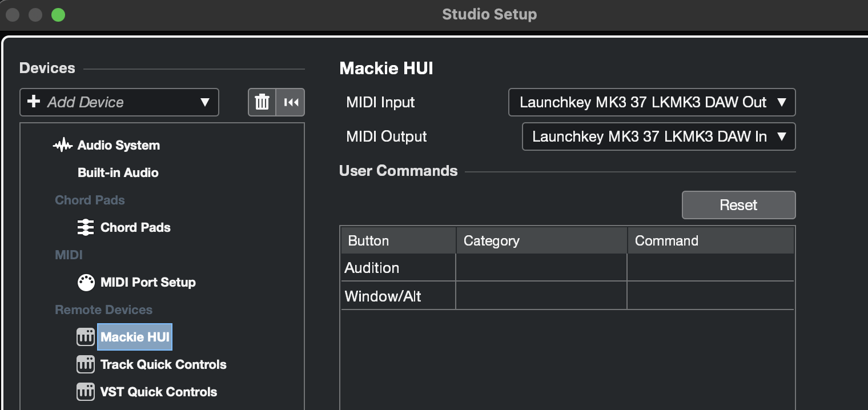Image resolution: width=868 pixels, height=410 pixels.
Task: Click the MIDI Port Setup connector icon
Action: click(86, 282)
